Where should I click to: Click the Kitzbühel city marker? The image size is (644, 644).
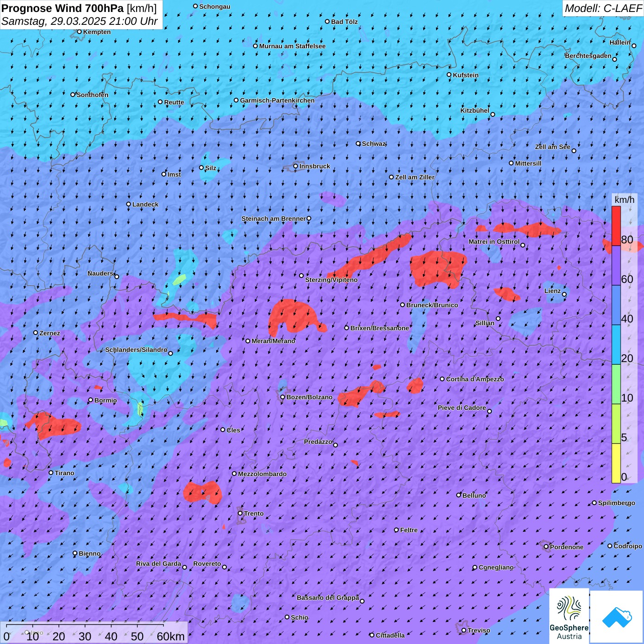point(493,115)
